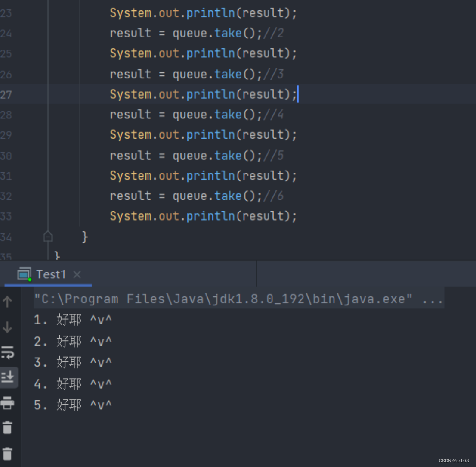Click the down arrow in run console
The image size is (476, 467).
pyautogui.click(x=7, y=327)
